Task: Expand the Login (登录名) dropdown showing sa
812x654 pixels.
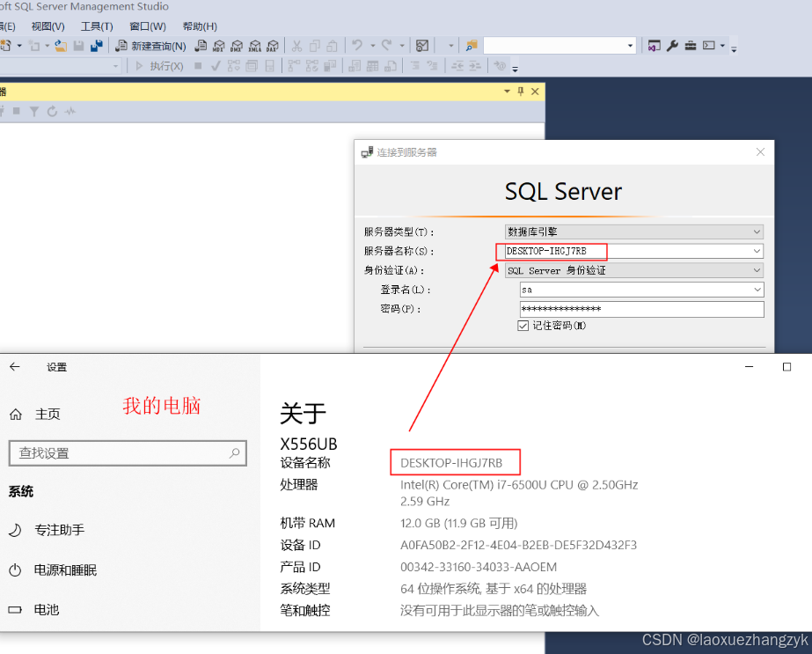Action: coord(757,290)
